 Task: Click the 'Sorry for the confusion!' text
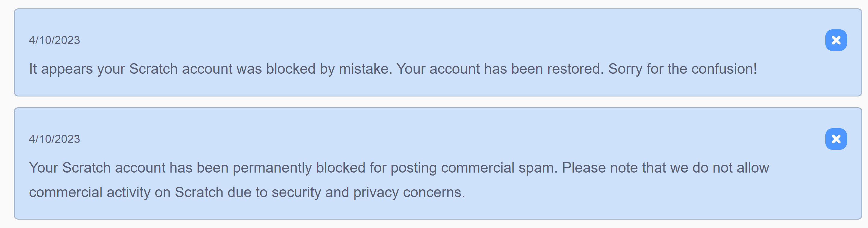tap(682, 69)
